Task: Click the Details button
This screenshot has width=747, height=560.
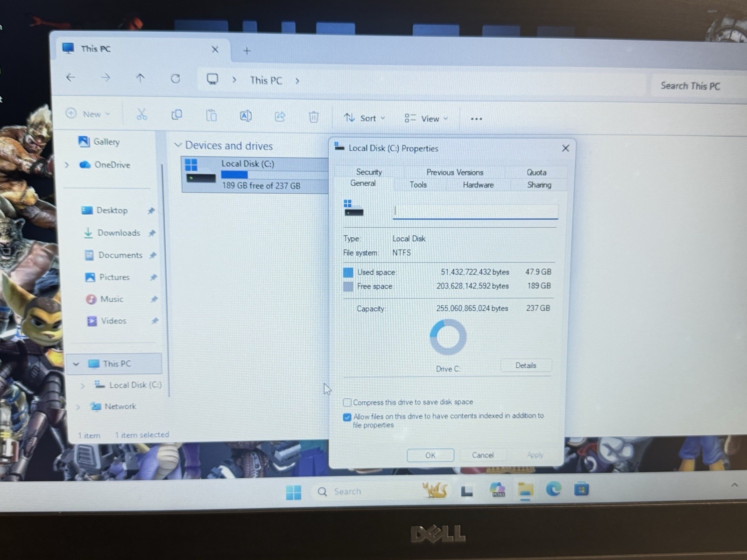Action: (526, 365)
